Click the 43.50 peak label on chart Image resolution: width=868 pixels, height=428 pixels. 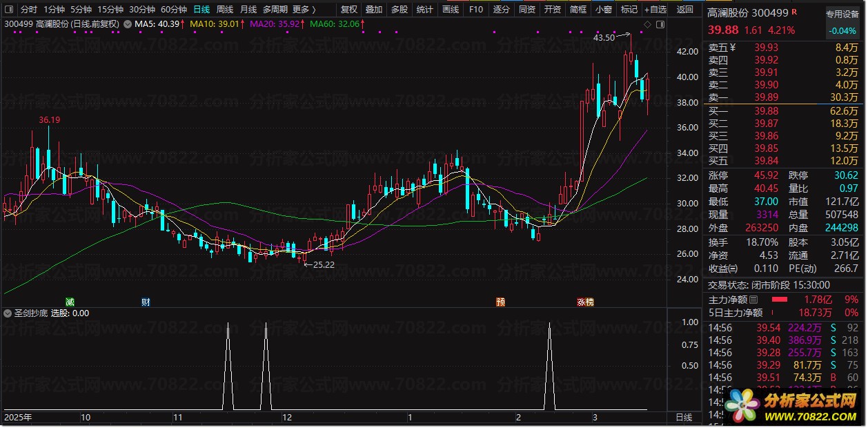pyautogui.click(x=604, y=38)
